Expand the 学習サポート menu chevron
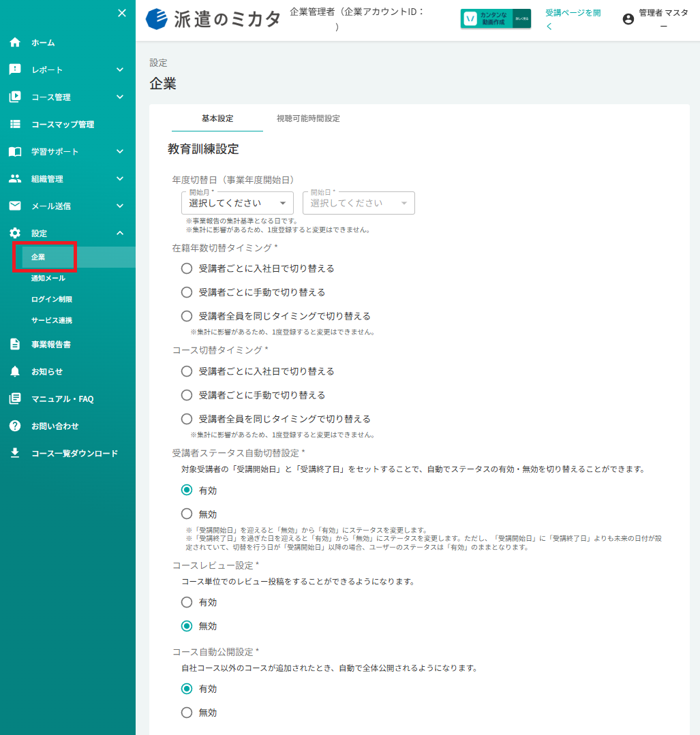Viewport: 700px width, 735px height. point(120,151)
